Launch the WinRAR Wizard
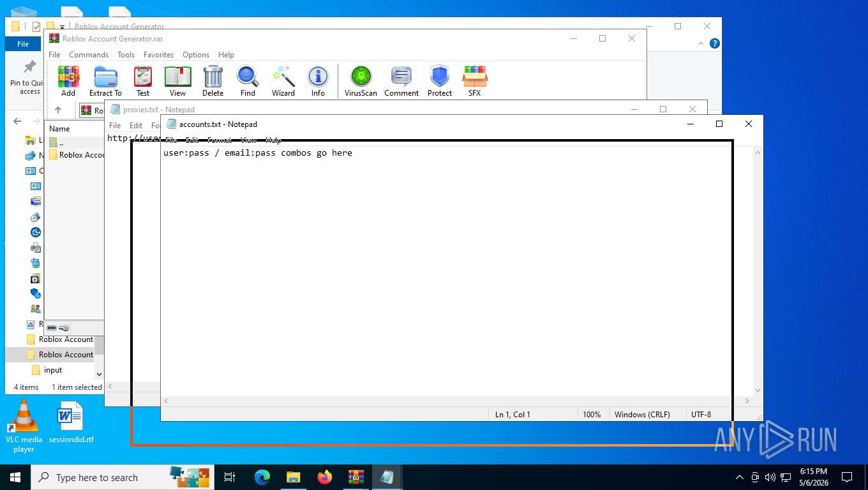Viewport: 868px width, 490px height. click(x=283, y=81)
